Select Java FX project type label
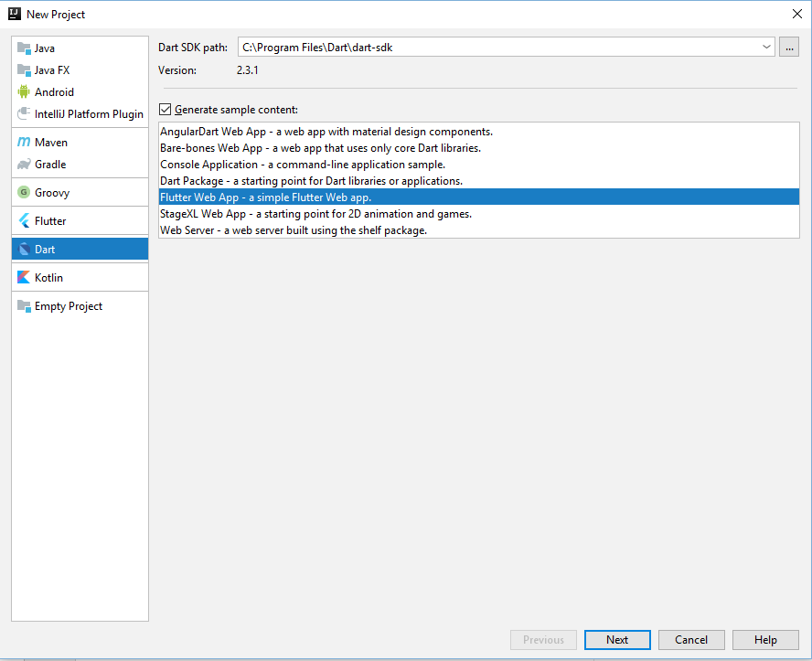This screenshot has width=812, height=661. (x=52, y=69)
